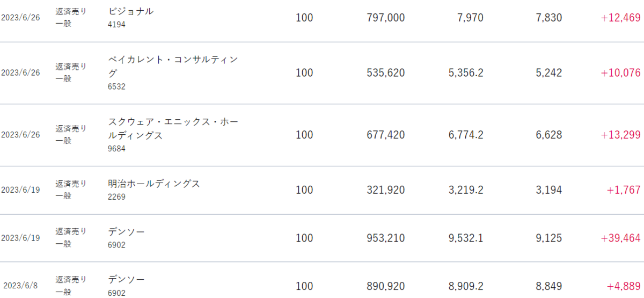The height and width of the screenshot is (298, 644).
Task: Click the +1,767 profit amount
Action: (624, 190)
